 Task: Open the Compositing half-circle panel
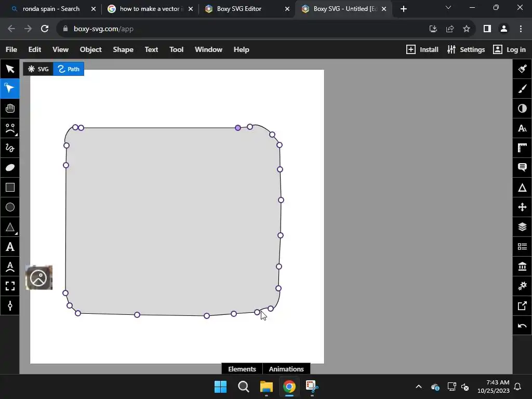(522, 108)
